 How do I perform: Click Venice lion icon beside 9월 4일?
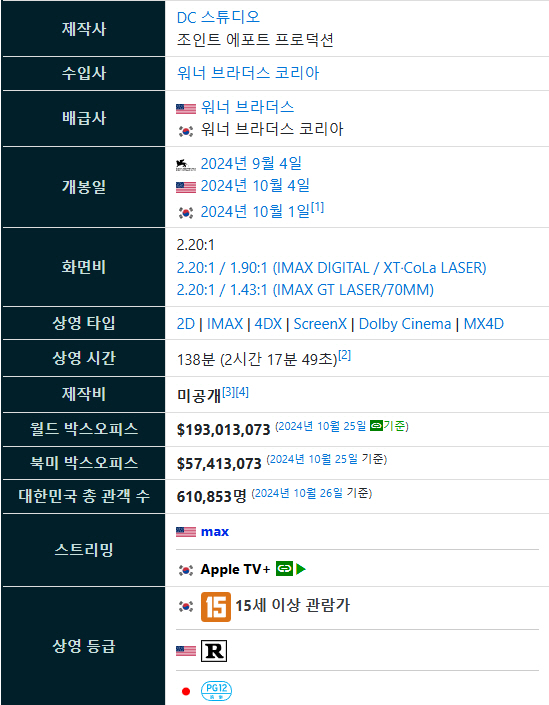[x=186, y=165]
